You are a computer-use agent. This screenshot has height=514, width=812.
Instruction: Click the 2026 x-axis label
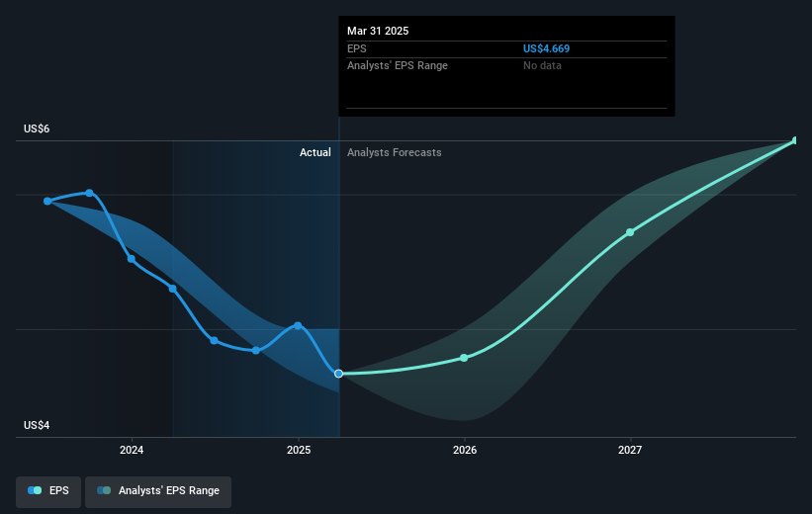pyautogui.click(x=465, y=450)
